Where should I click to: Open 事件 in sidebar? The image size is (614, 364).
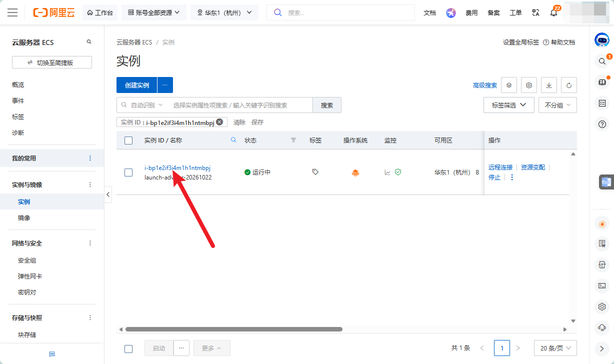click(18, 100)
